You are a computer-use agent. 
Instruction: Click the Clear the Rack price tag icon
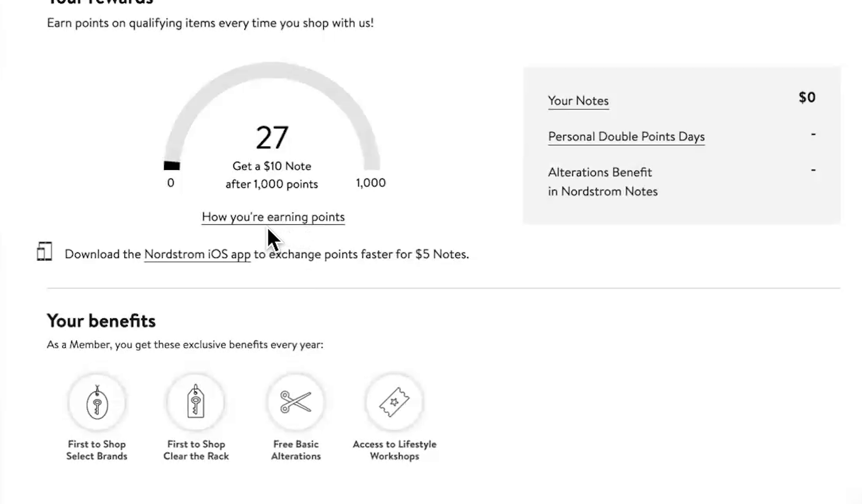point(195,403)
